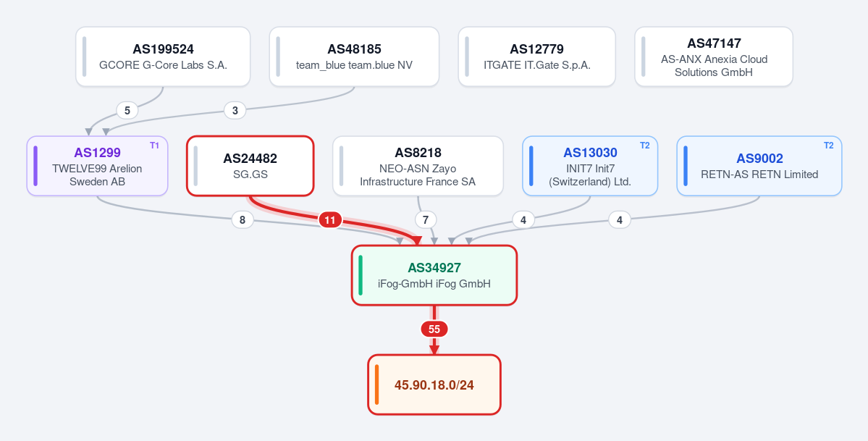
Task: Select the AS1299 TWELVE99 Arelion node
Action: point(98,167)
